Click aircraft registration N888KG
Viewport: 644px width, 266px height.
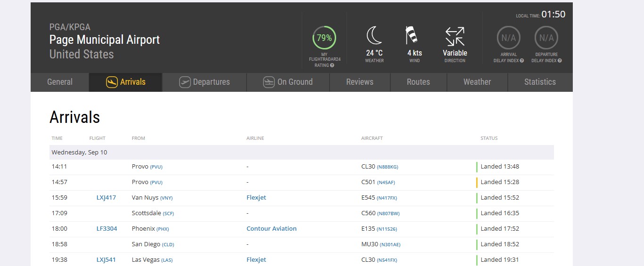pos(388,167)
